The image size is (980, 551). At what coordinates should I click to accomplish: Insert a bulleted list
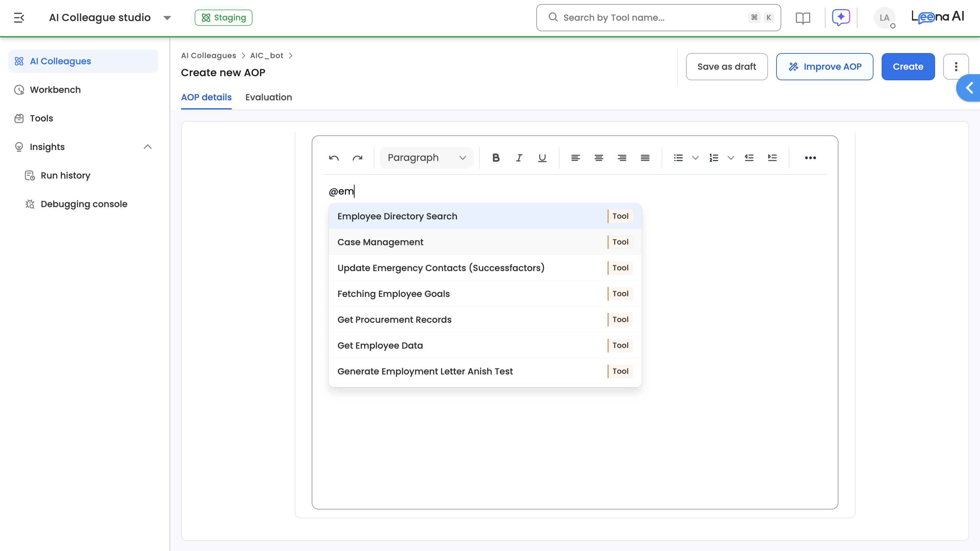coord(678,158)
